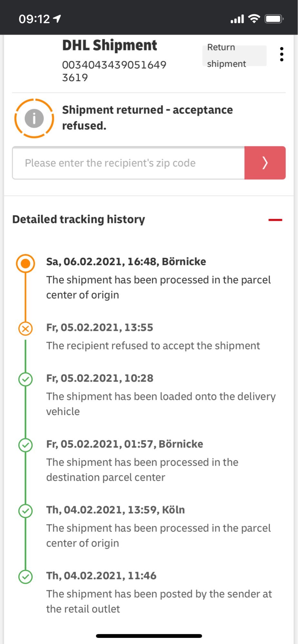Click the orange X refused-delivery icon

click(x=25, y=328)
